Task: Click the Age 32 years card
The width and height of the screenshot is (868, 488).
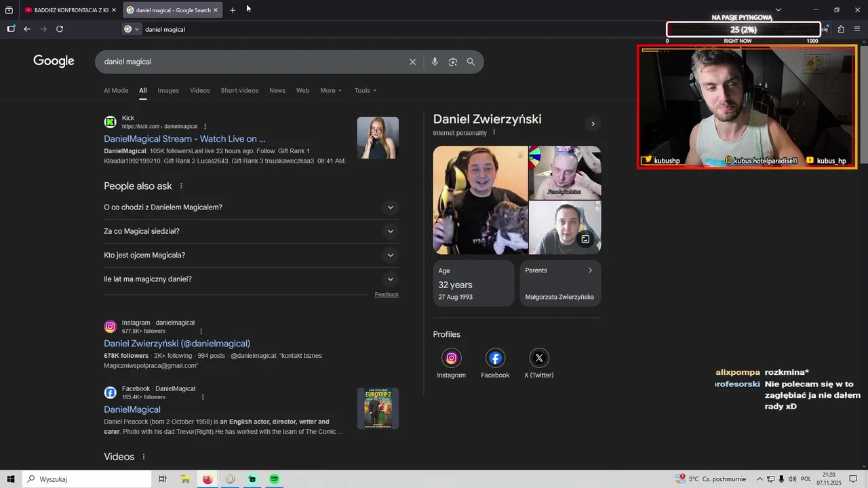Action: click(473, 283)
